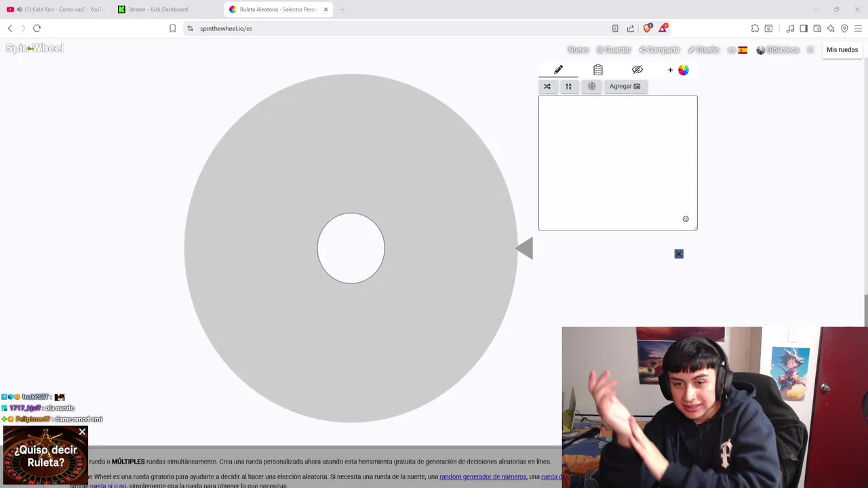Open the emoji picker in entries box
Image resolution: width=868 pixels, height=488 pixels.
[x=686, y=219]
